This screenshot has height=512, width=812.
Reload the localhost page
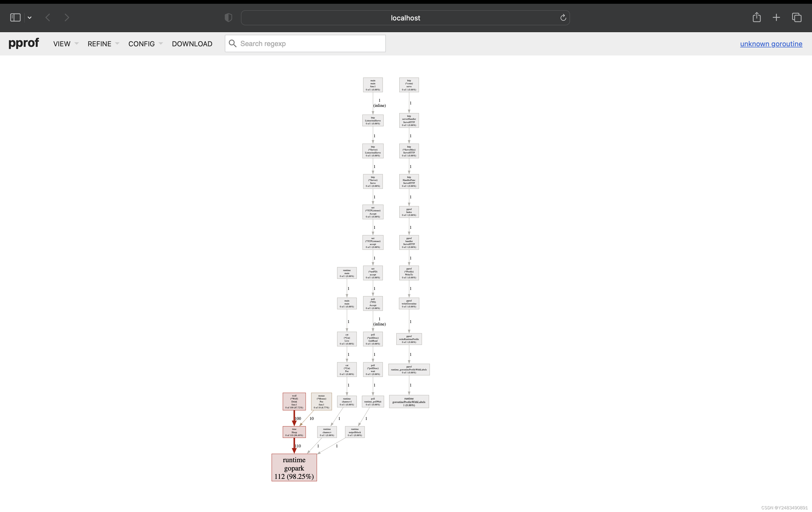pyautogui.click(x=563, y=17)
